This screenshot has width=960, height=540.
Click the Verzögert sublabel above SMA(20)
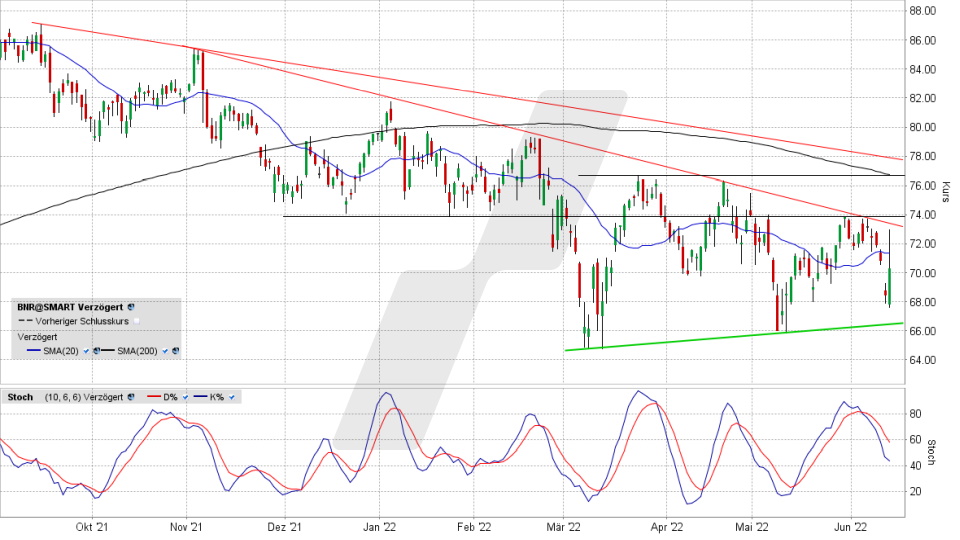click(37, 337)
